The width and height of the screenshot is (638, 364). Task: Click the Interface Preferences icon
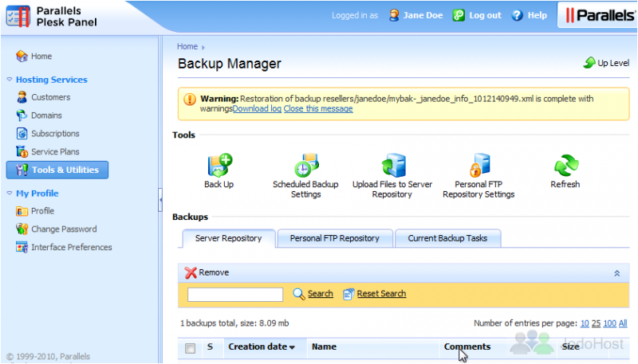point(22,247)
